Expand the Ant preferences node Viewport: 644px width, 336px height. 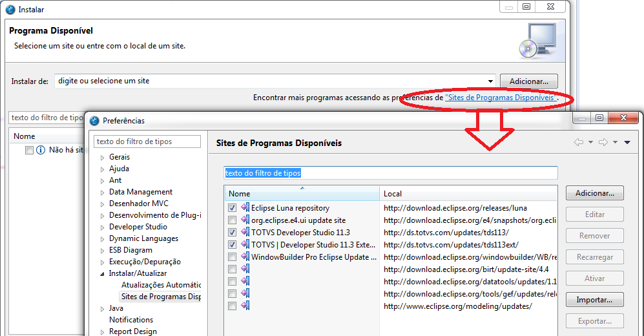102,181
